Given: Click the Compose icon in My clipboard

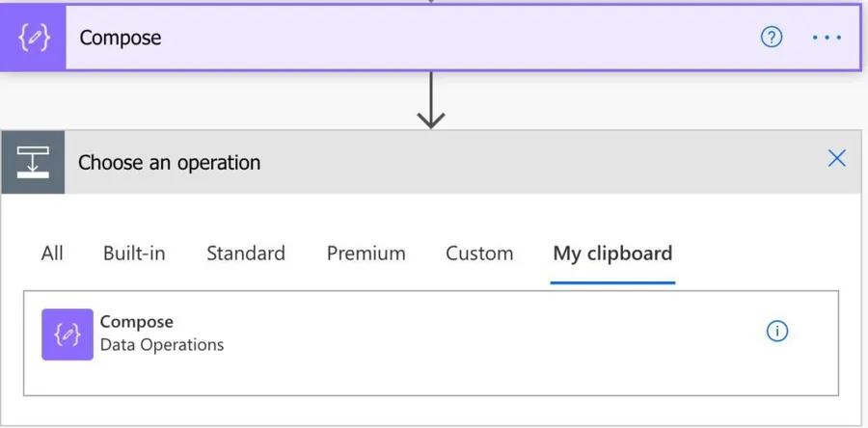Looking at the screenshot, I should coord(68,334).
